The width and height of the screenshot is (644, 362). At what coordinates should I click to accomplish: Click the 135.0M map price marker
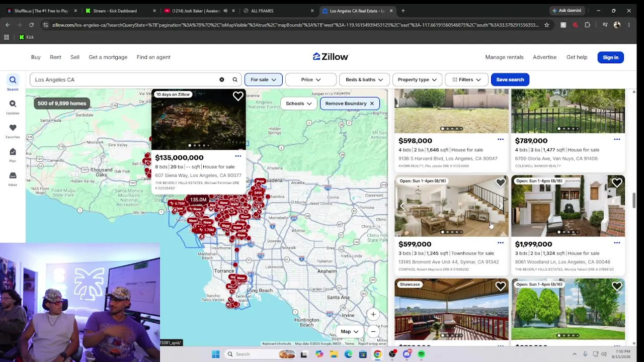[198, 200]
